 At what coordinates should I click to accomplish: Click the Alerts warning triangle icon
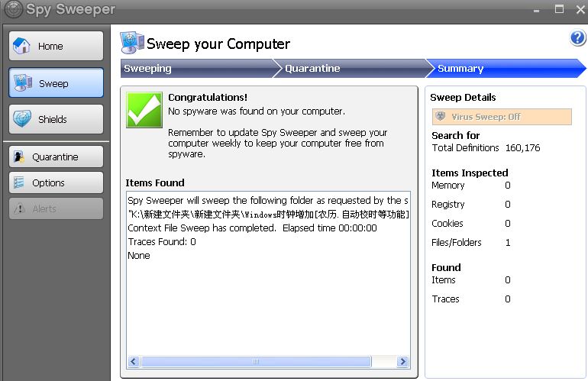[20, 208]
